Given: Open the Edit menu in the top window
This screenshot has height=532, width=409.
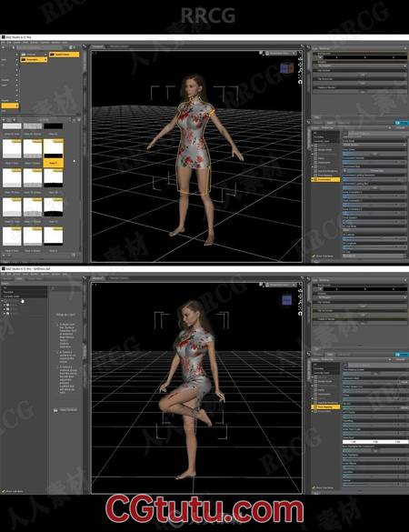Looking at the screenshot, I should tap(9, 43).
